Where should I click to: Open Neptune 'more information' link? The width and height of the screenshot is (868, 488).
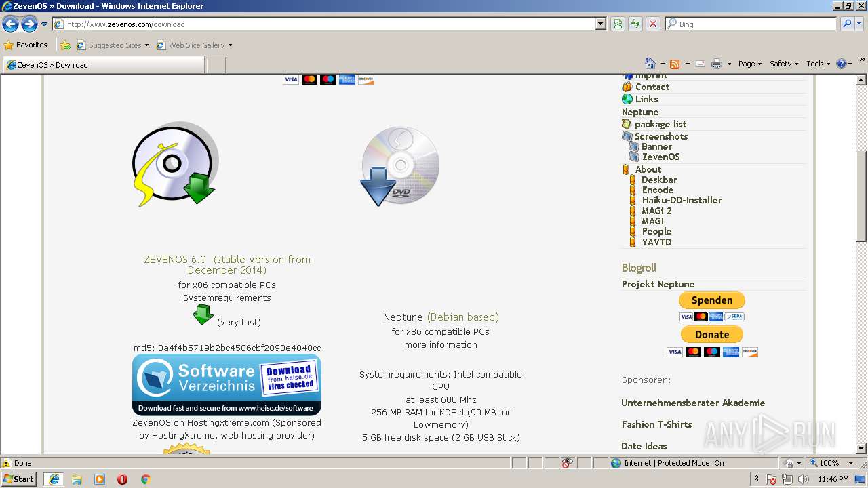tap(441, 344)
